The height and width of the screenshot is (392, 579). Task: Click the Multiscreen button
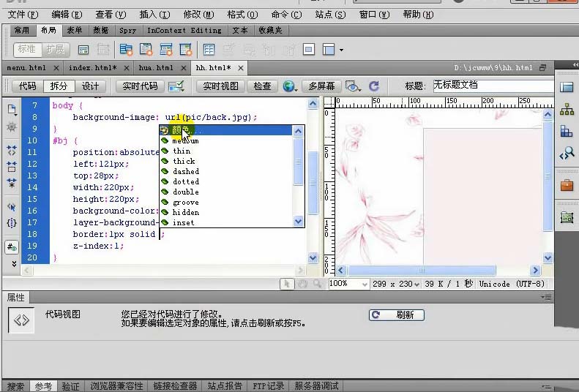pos(321,86)
